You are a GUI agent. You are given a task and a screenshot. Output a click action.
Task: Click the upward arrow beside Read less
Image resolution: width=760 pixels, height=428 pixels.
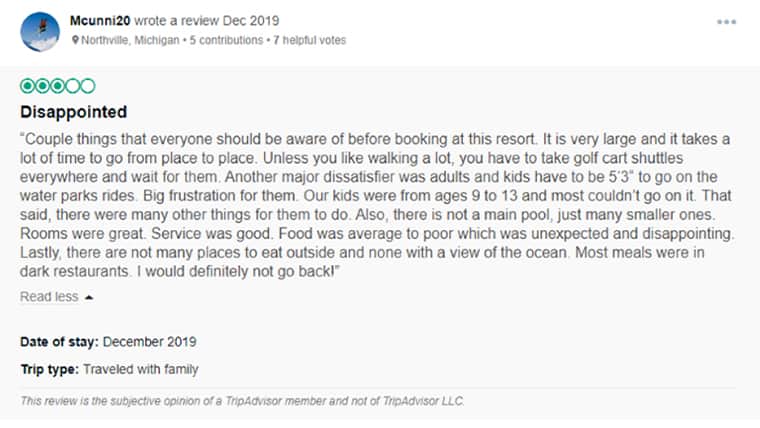point(89,298)
